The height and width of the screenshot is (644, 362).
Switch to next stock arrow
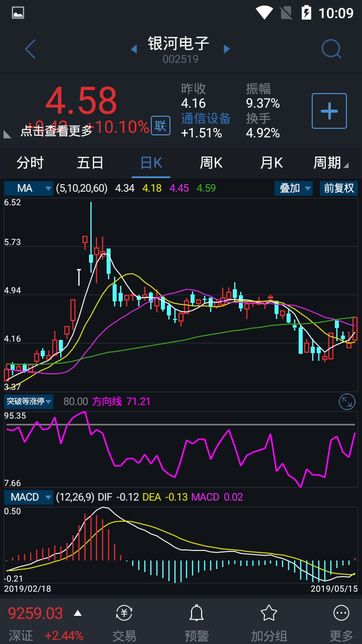point(227,49)
